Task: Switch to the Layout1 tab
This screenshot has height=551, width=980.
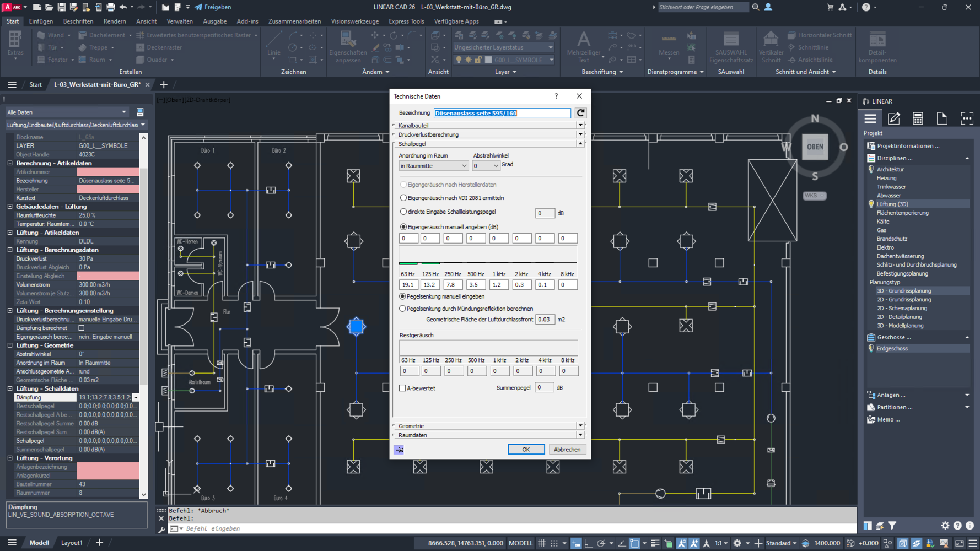Action: click(71, 543)
